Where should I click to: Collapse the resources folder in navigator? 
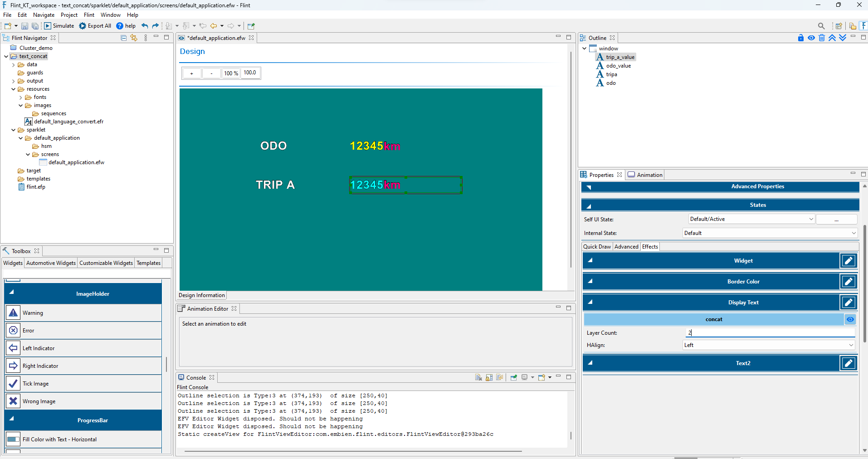click(x=13, y=89)
